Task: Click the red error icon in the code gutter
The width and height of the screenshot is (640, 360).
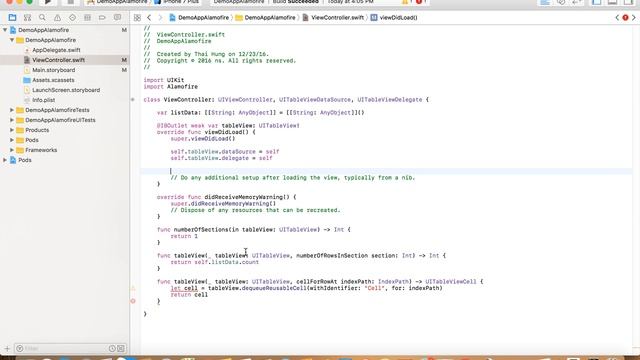Action: click(133, 301)
